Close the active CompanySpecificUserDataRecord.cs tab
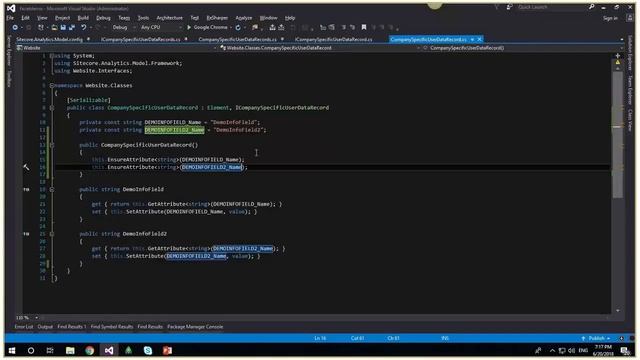 point(480,40)
